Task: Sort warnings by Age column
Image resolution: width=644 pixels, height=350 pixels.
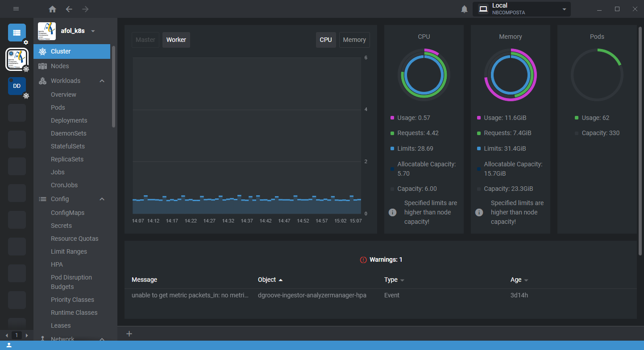Action: [x=519, y=280]
